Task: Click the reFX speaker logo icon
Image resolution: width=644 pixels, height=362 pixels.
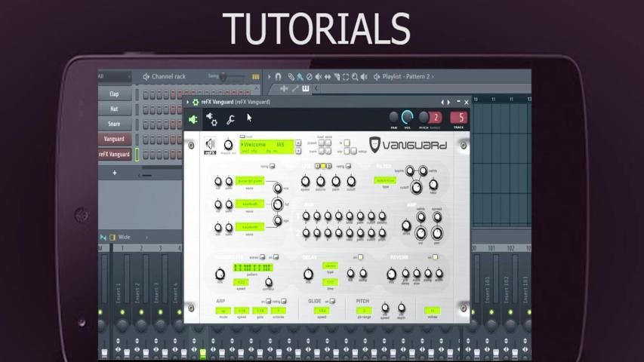Action: click(210, 144)
